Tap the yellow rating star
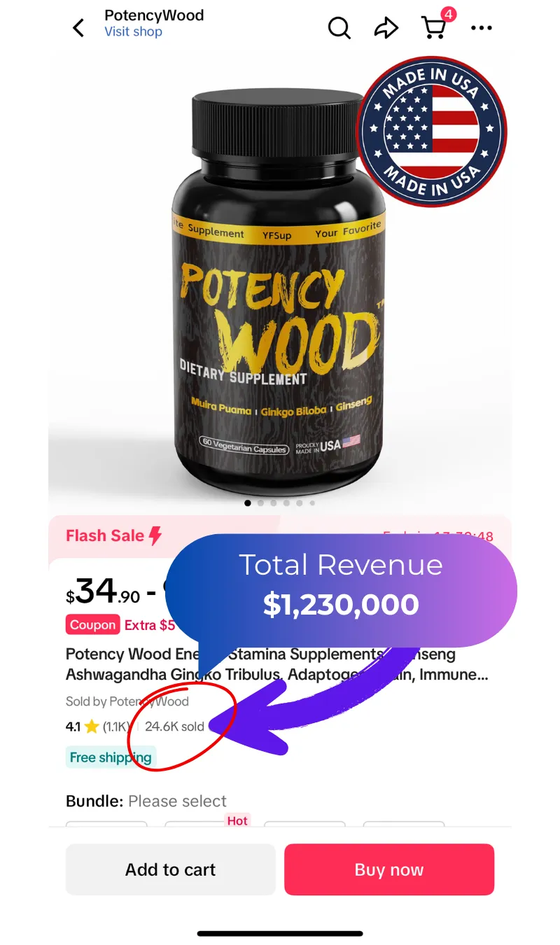 pos(92,727)
